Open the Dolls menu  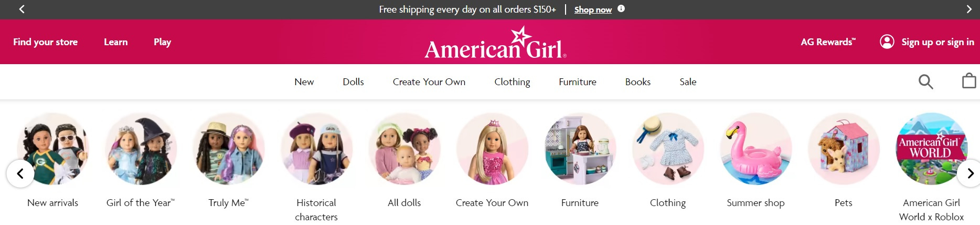353,81
